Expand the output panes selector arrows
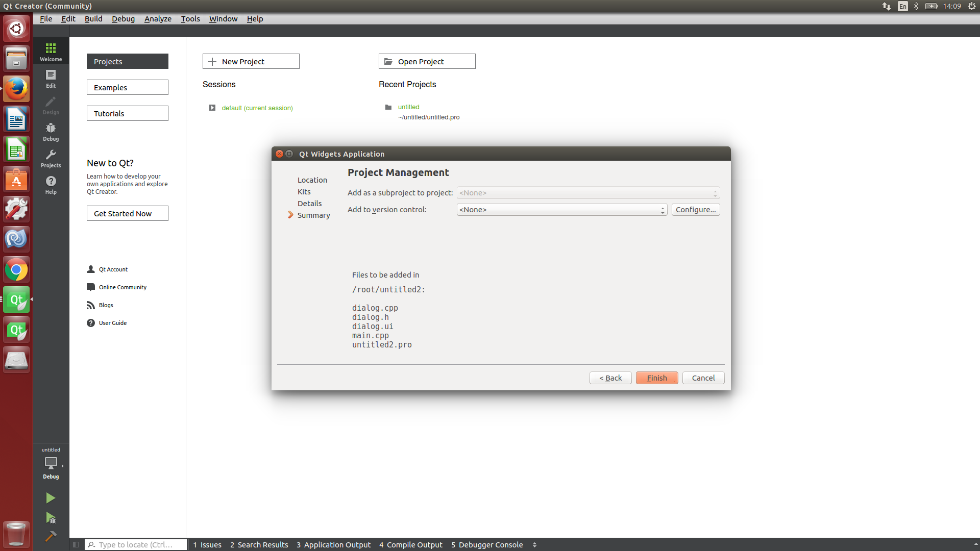This screenshot has width=980, height=551. click(x=534, y=545)
